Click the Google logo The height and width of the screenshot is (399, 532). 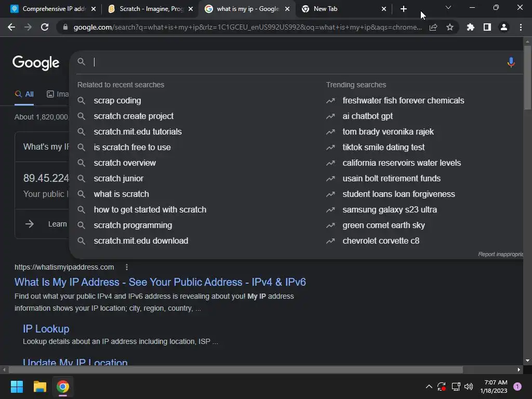(36, 63)
